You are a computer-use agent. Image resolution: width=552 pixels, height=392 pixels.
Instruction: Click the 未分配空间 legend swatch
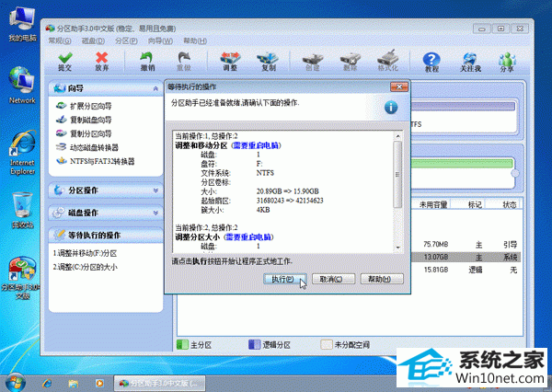pyautogui.click(x=327, y=344)
